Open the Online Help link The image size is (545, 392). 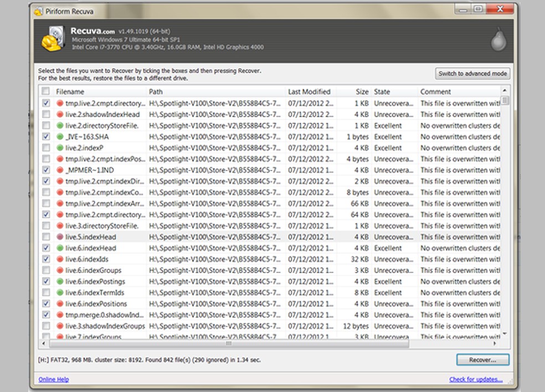tap(54, 379)
